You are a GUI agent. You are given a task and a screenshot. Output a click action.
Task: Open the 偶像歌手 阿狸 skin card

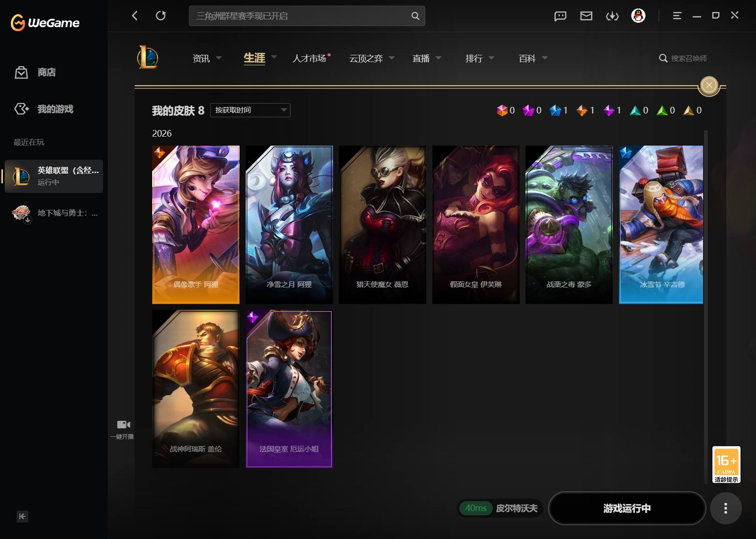[x=196, y=225]
